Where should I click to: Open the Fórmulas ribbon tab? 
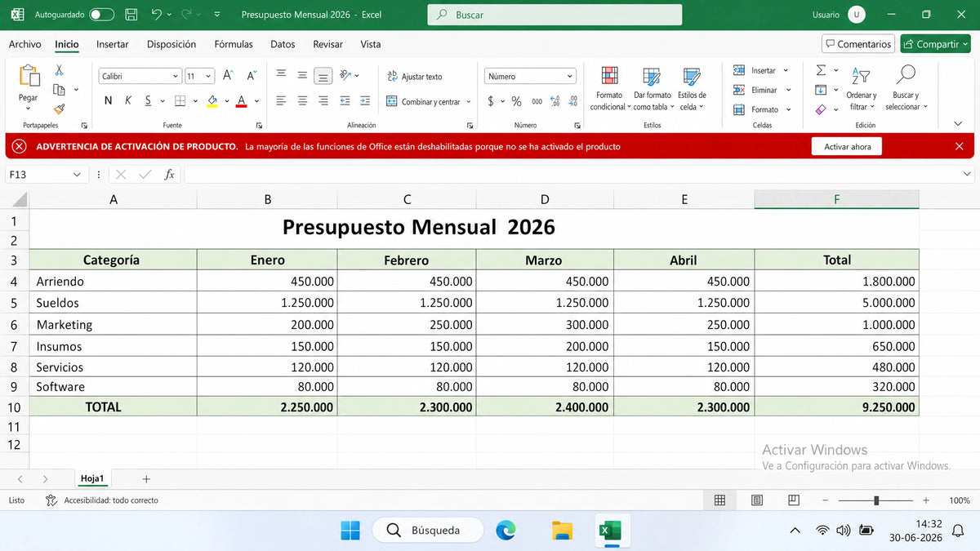pyautogui.click(x=234, y=44)
